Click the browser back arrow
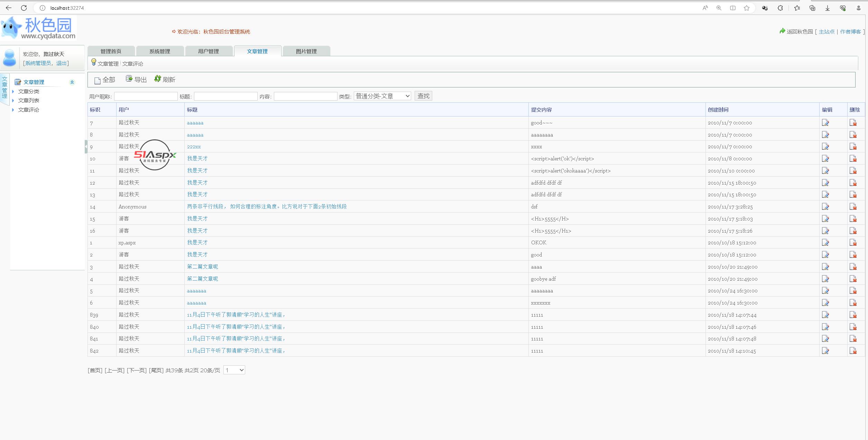Screen dimensions: 868x440 (9, 8)
